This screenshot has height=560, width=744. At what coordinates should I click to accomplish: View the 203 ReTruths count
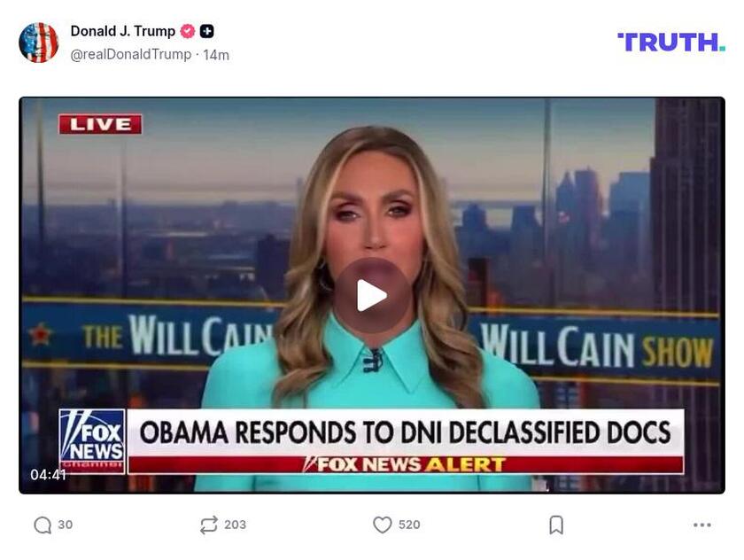coord(236,525)
